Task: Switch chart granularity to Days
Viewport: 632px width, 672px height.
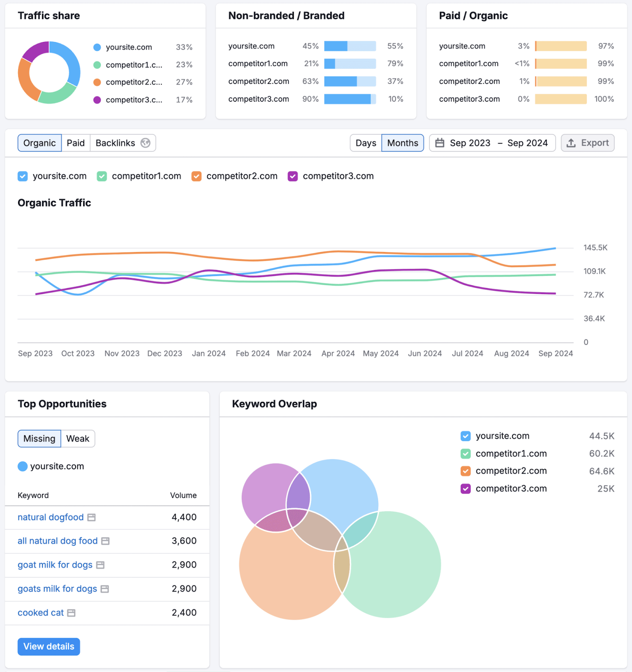Action: 366,143
